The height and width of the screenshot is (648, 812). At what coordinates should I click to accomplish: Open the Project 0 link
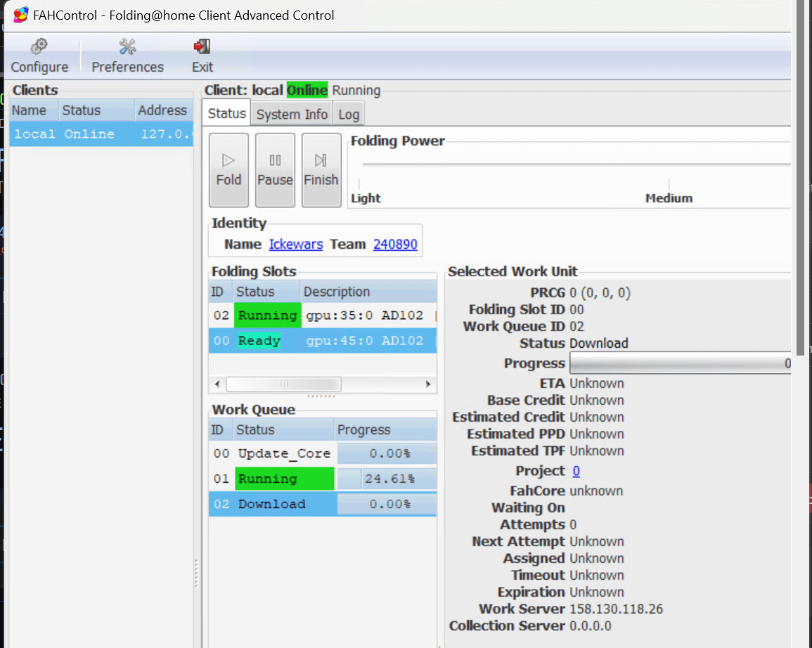(x=576, y=470)
